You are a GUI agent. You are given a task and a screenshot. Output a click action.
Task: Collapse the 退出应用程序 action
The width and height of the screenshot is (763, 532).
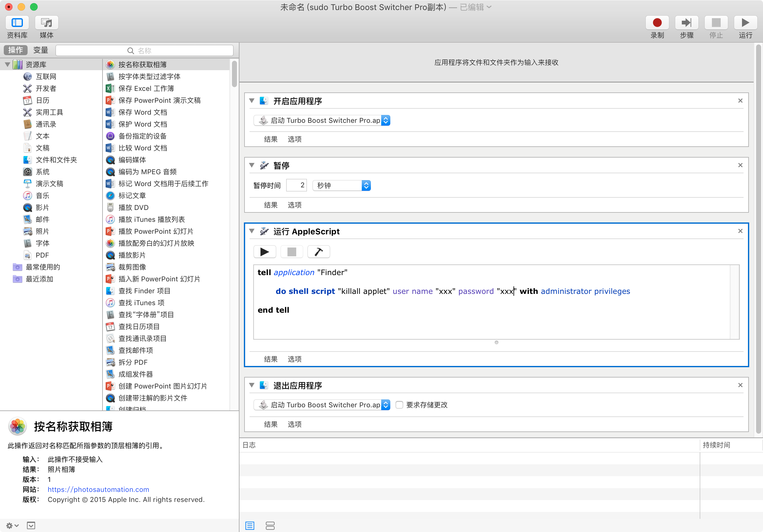tap(252, 386)
